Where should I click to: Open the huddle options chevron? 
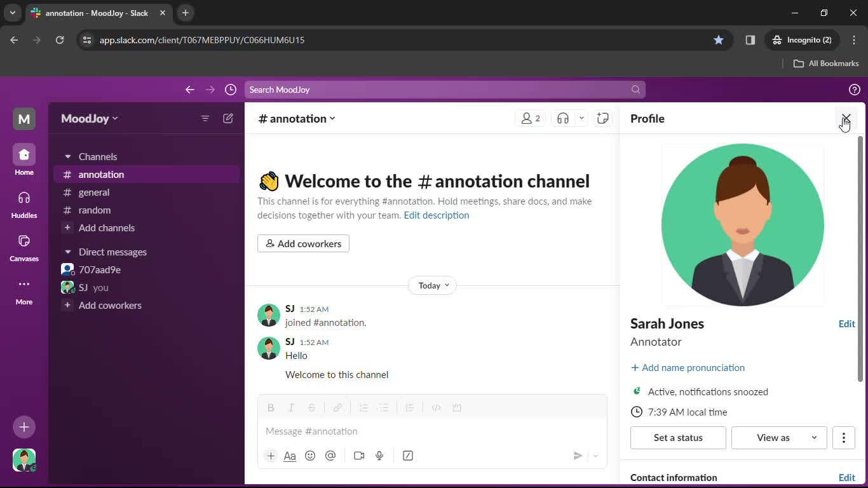tap(581, 118)
